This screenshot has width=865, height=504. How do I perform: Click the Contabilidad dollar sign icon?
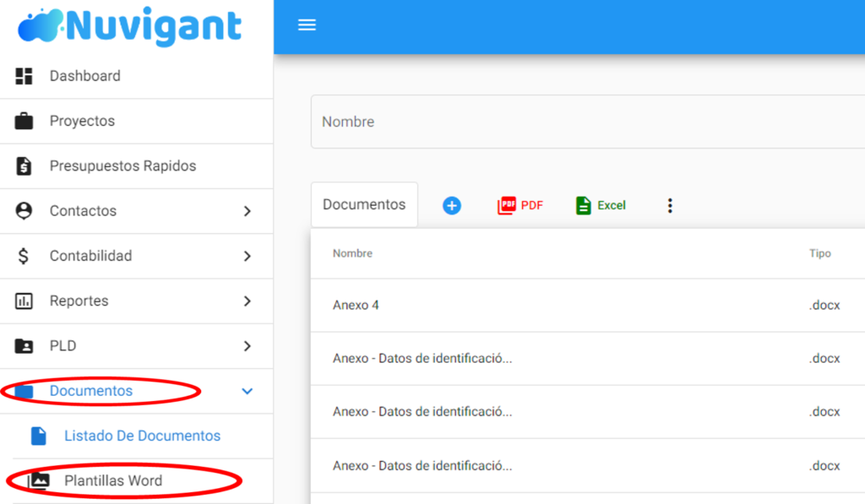point(23,256)
